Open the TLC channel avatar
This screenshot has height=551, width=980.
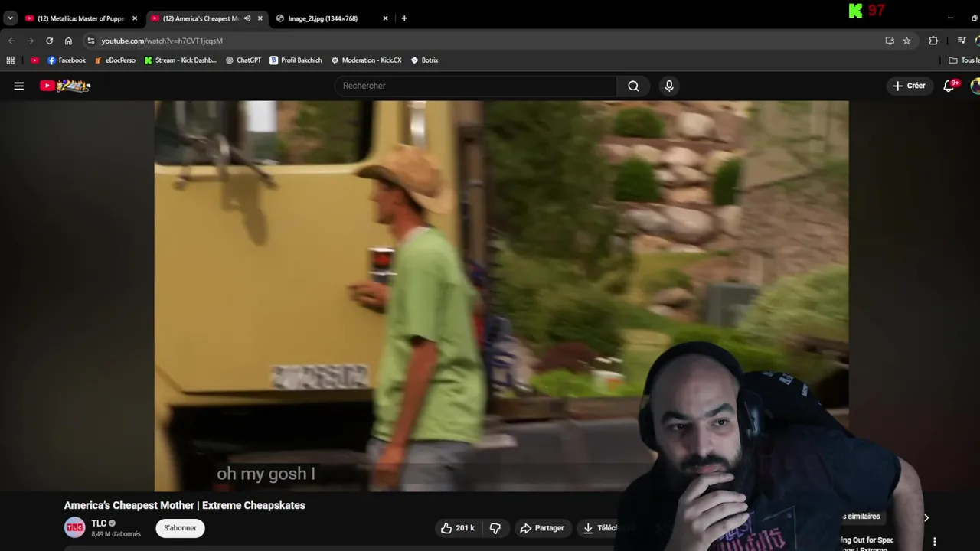click(75, 528)
